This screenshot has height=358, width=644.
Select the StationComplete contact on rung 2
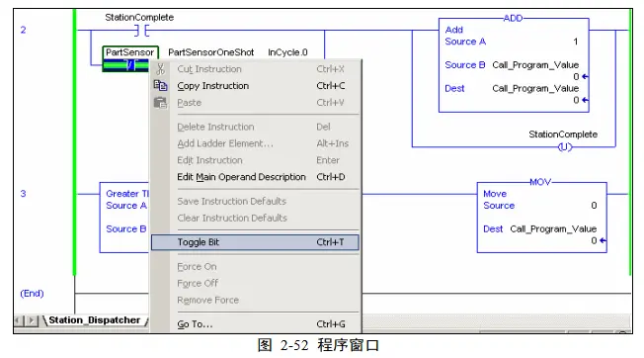[141, 30]
